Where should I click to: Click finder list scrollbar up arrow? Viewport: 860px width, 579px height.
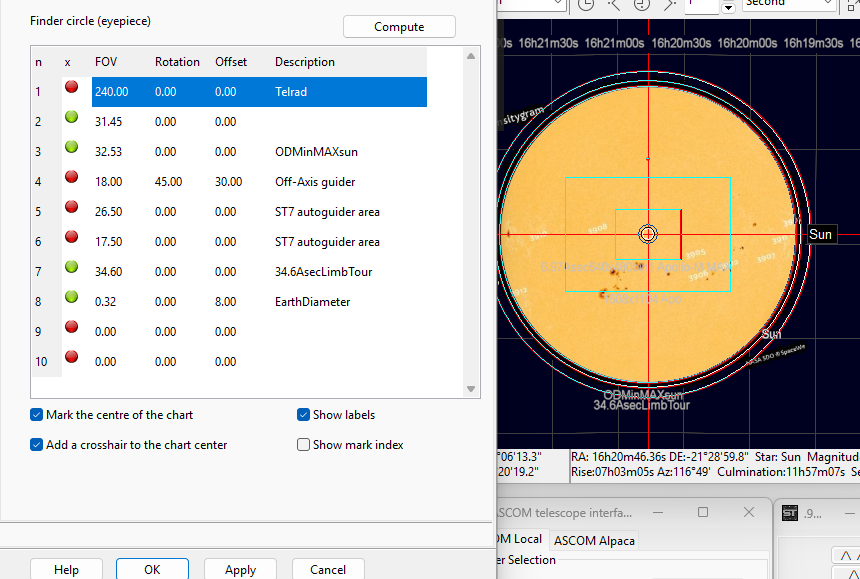pyautogui.click(x=471, y=56)
